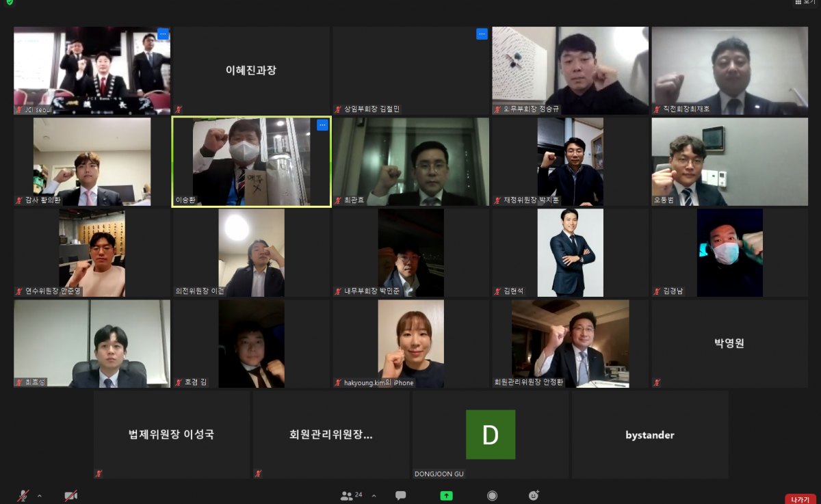Click the bystander participant tile
This screenshot has height=504, width=821.
649,435
